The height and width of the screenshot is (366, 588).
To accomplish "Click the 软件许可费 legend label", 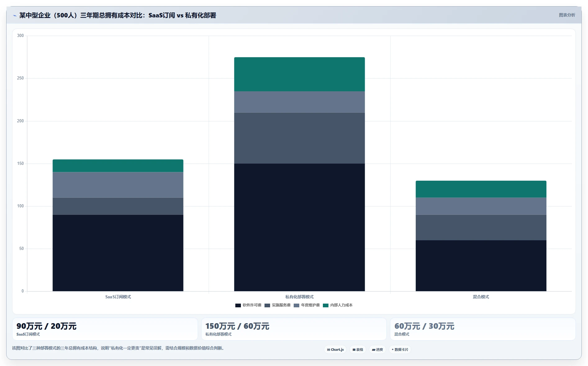I will coord(252,305).
